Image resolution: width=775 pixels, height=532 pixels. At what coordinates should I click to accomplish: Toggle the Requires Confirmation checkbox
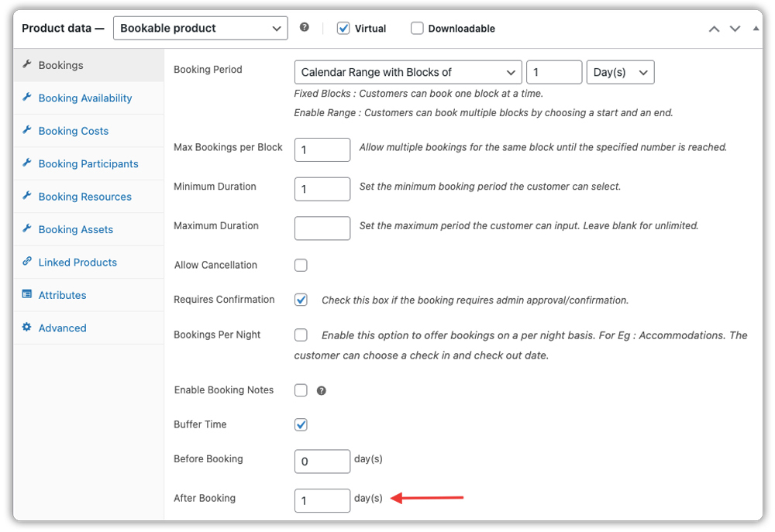(301, 300)
